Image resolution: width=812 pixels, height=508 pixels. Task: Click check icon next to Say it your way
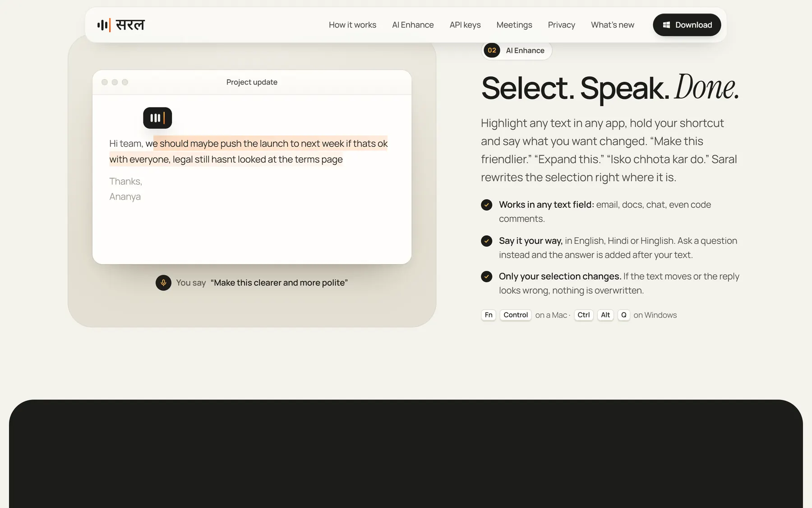pyautogui.click(x=486, y=241)
